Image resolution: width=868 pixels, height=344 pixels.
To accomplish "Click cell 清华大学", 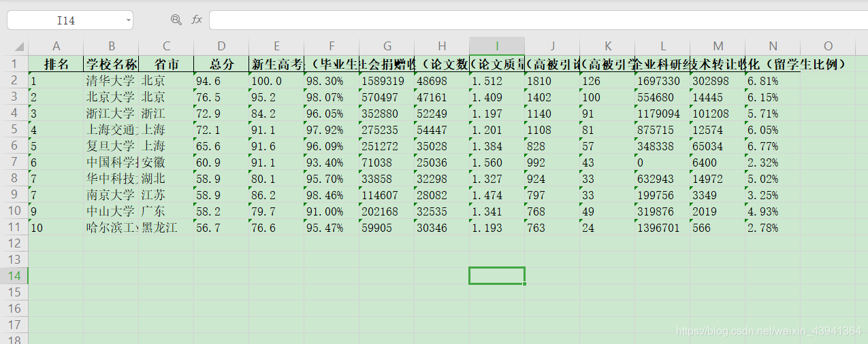I will coord(111,80).
